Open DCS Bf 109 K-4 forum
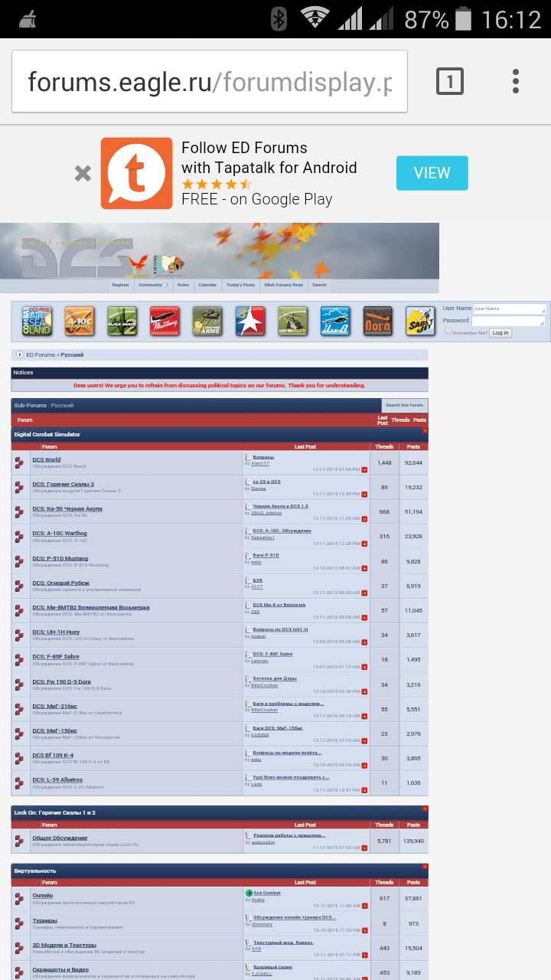This screenshot has width=551, height=980. click(53, 755)
